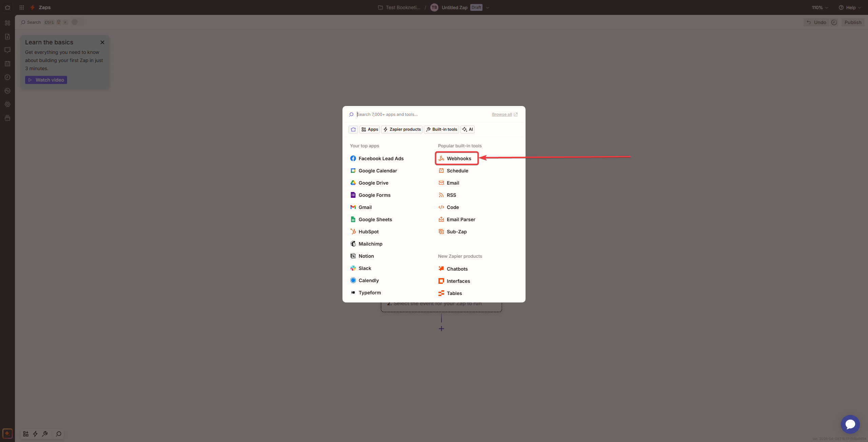Add a step with the plus button
This screenshot has width=868, height=442.
pos(441,329)
